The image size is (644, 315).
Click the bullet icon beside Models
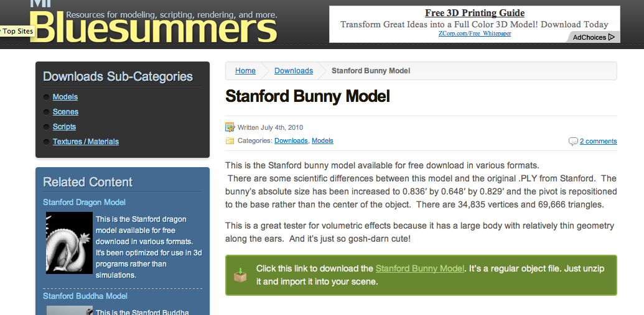[x=47, y=98]
